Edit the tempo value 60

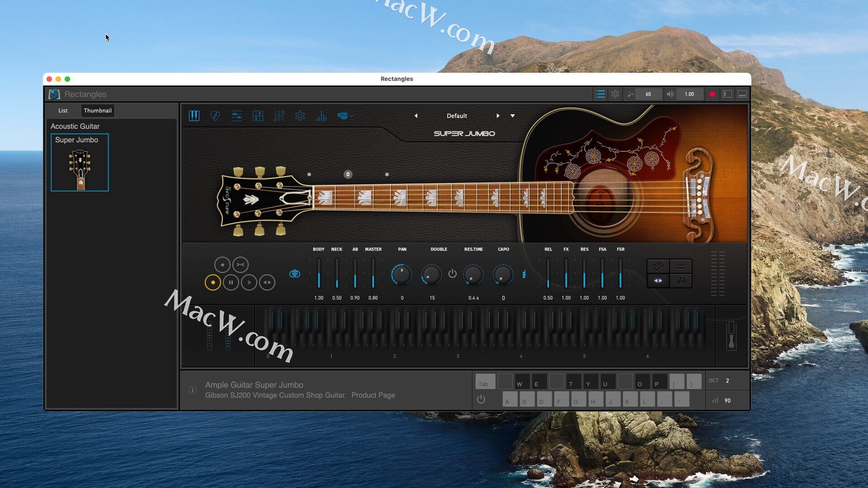pos(648,94)
